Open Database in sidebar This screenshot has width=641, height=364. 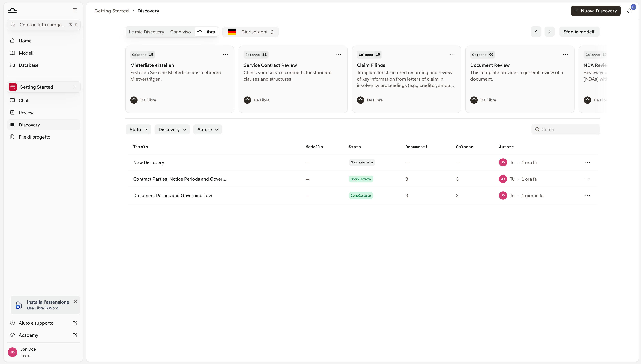(x=44, y=65)
